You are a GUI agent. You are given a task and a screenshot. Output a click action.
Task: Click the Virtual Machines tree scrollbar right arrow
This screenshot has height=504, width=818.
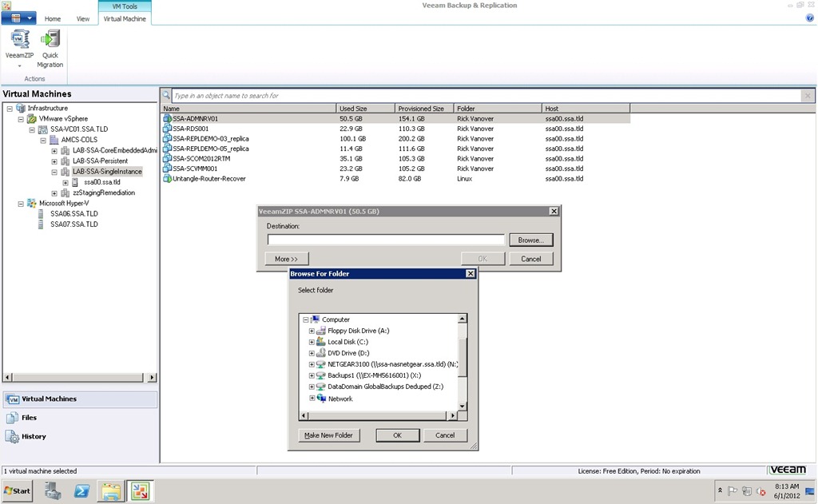152,377
